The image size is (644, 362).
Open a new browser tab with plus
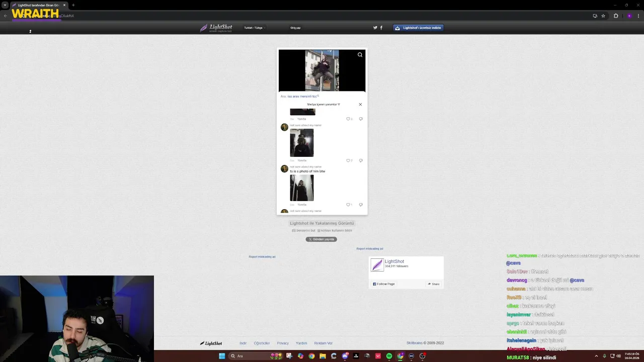(73, 5)
